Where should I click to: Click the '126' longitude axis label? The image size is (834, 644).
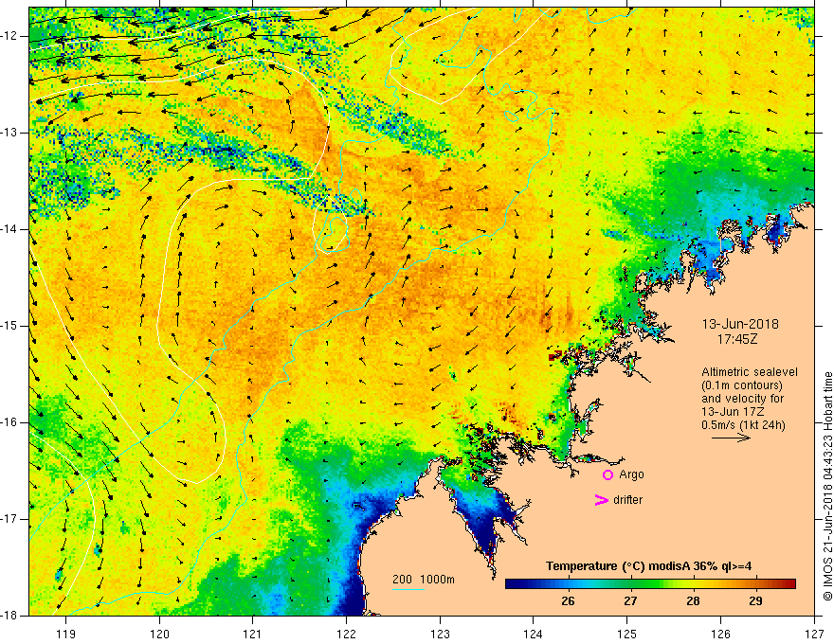[720, 634]
